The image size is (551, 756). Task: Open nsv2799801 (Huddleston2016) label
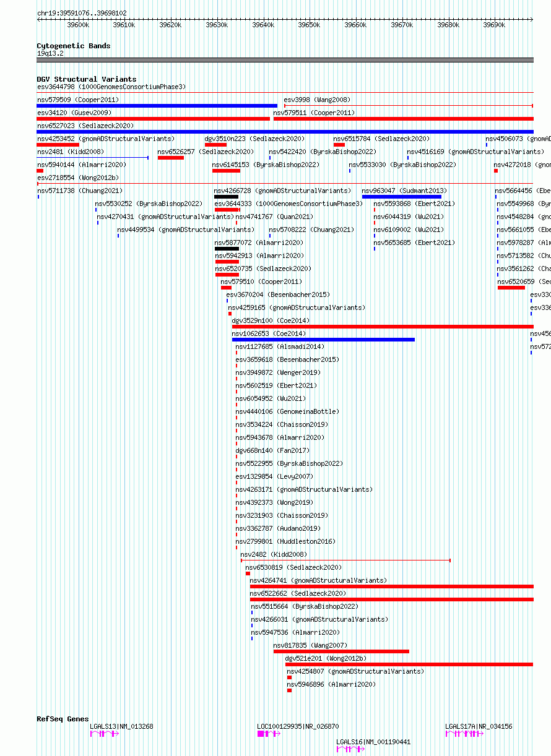coord(285,541)
